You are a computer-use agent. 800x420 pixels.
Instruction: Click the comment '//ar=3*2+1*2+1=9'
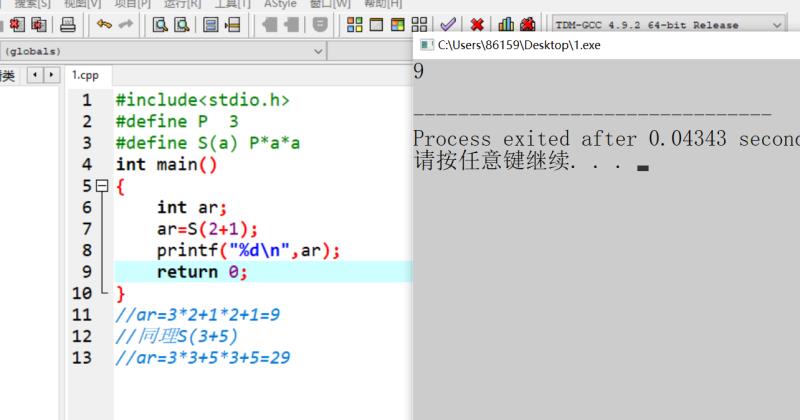(197, 314)
